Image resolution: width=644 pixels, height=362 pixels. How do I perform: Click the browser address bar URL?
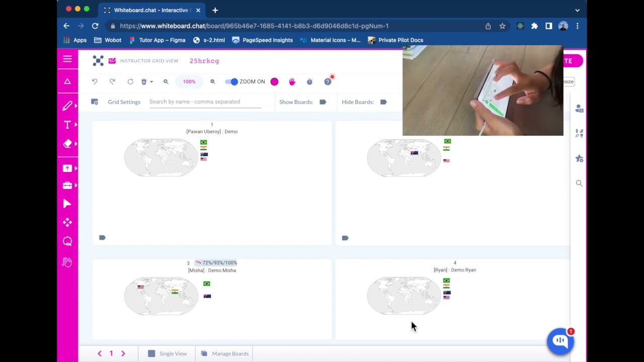tap(254, 26)
